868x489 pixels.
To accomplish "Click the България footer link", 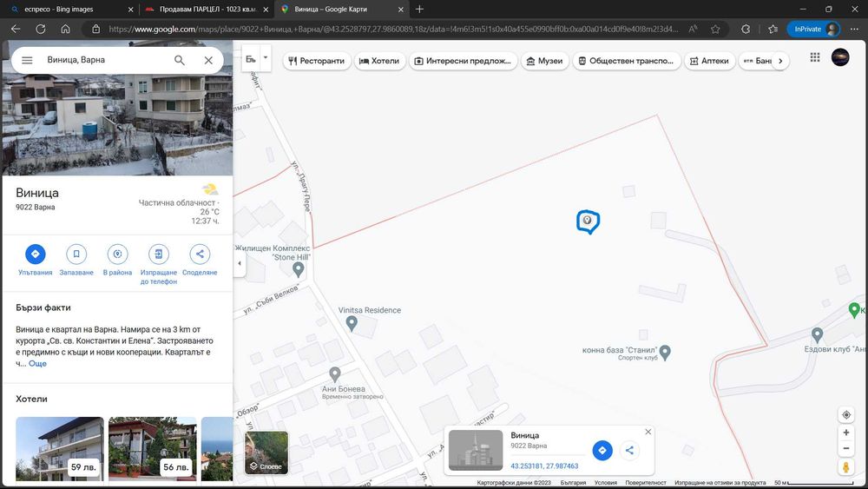I will coord(573,483).
